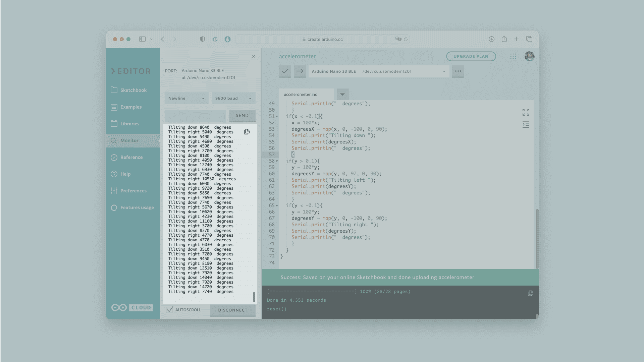Click the auto-indent code icon
Viewport: 644px width, 362px height.
(526, 125)
